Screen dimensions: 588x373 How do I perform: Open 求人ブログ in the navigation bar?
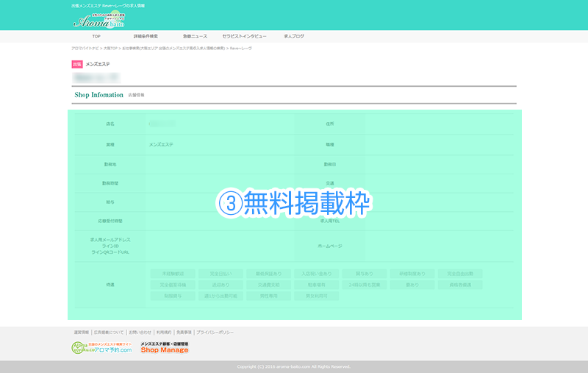[293, 36]
